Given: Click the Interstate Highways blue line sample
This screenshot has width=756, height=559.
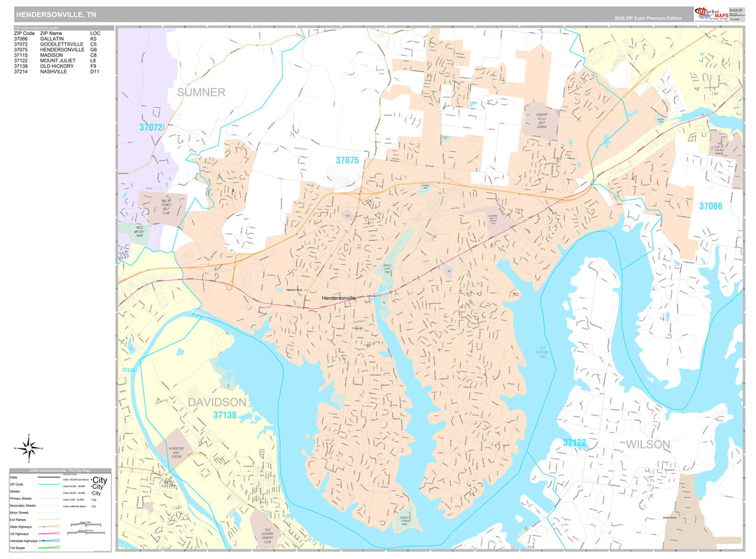Looking at the screenshot, I should pos(49,541).
